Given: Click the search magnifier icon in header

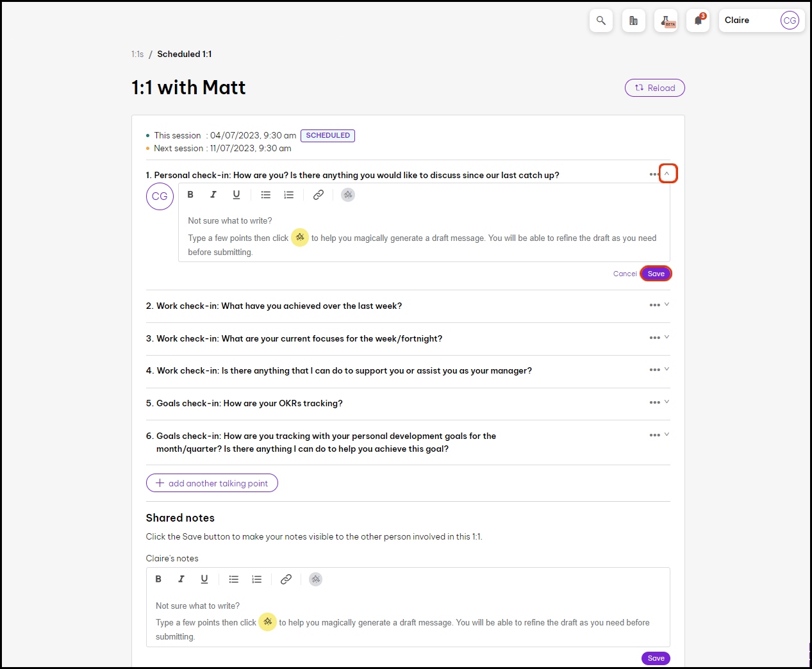Looking at the screenshot, I should (x=601, y=21).
